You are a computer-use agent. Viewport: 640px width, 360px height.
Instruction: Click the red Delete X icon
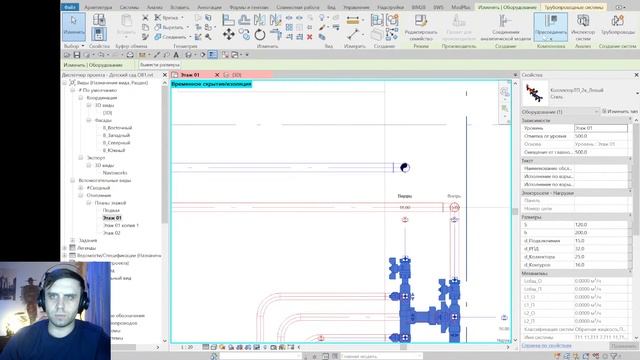point(309,37)
